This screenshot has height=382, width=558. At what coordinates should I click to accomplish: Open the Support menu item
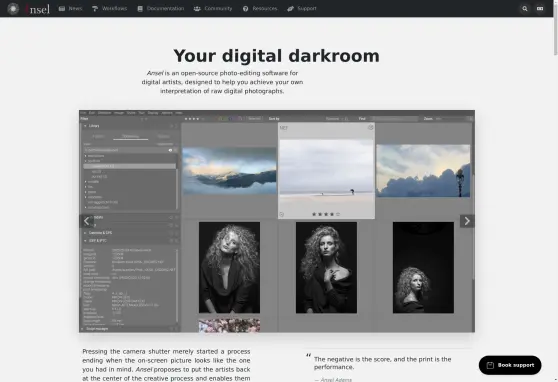tap(302, 9)
